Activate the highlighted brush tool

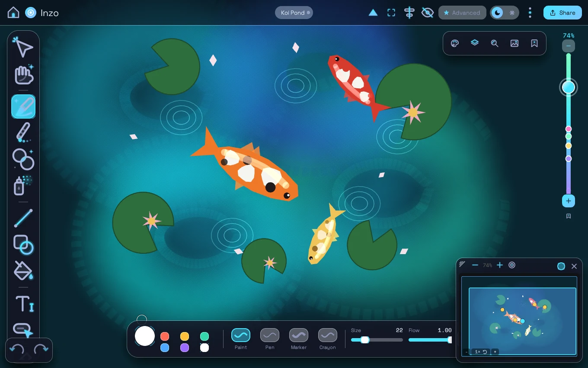click(23, 107)
